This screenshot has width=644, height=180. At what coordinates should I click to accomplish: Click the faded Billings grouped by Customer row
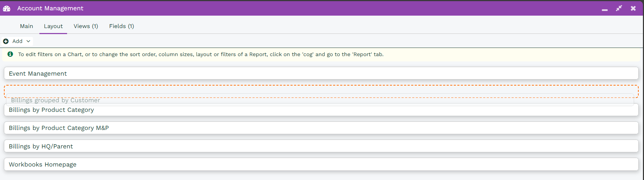click(55, 100)
